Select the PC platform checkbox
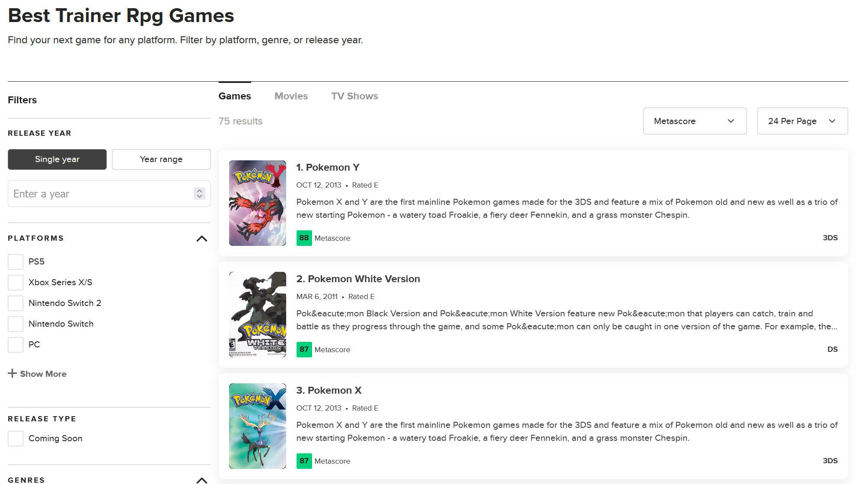Screen dimensions: 868x484 [x=16, y=345]
